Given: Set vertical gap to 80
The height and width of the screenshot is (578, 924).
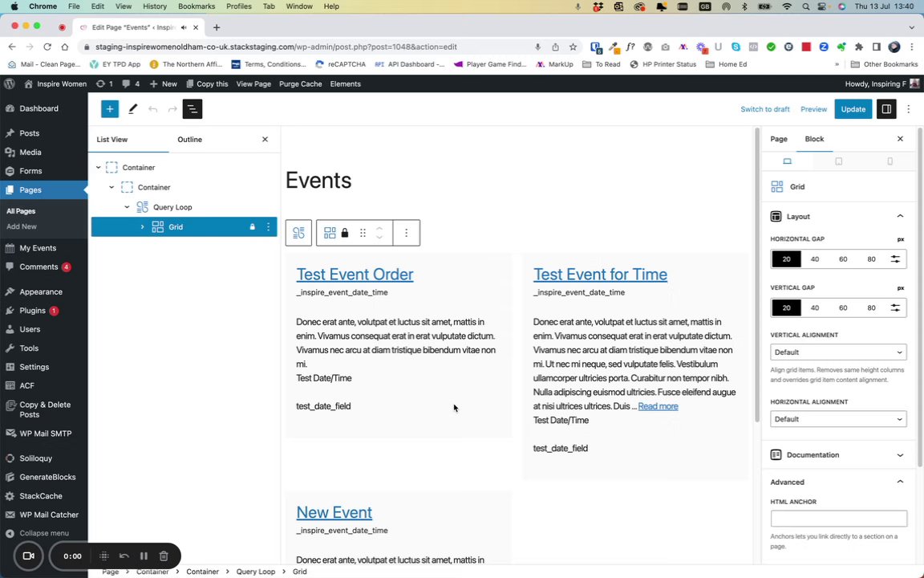Looking at the screenshot, I should pos(871,307).
